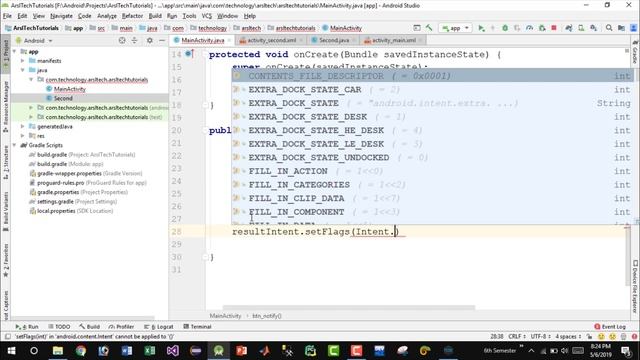Change CRLF line separator in status bar
The image size is (640, 360).
coord(517,336)
